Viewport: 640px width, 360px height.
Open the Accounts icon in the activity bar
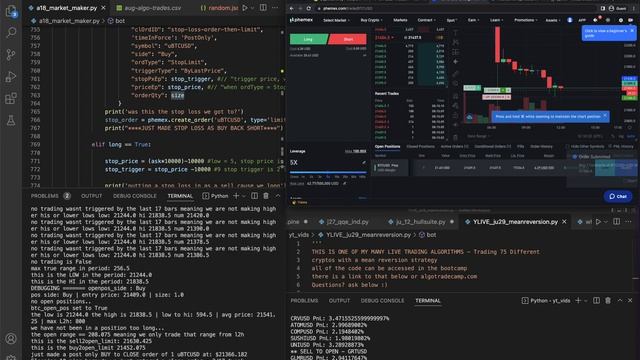11,338
